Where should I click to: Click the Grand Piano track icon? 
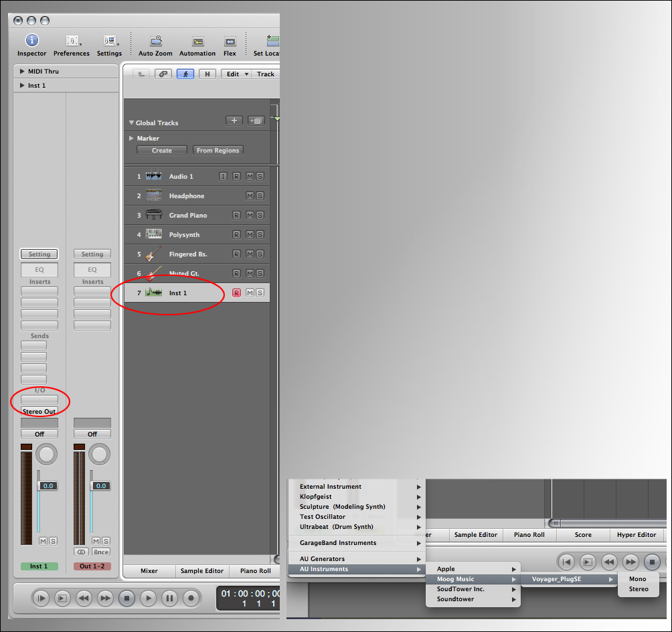[154, 216]
